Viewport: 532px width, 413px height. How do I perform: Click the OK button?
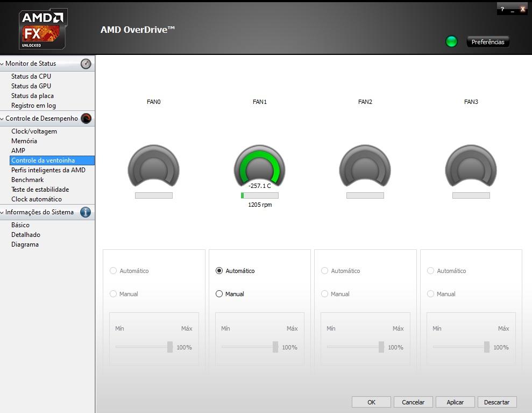[371, 402]
